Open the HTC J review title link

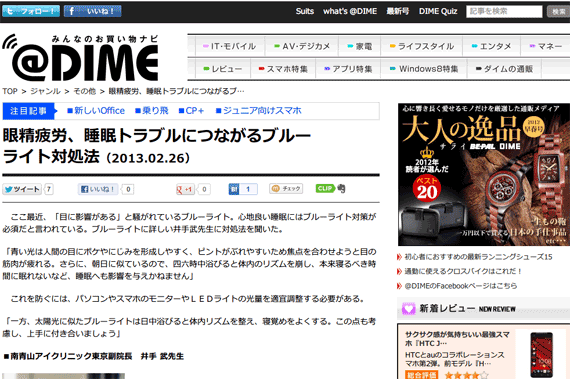[457, 339]
